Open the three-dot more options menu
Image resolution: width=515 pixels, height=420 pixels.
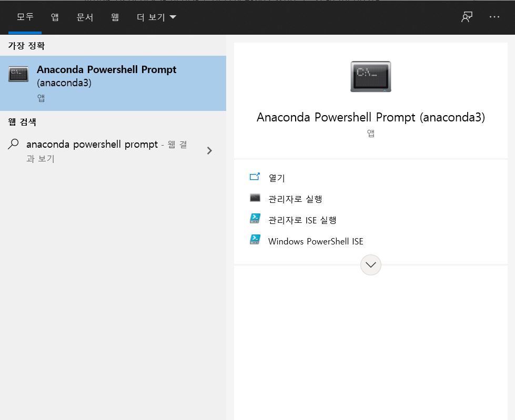[494, 17]
